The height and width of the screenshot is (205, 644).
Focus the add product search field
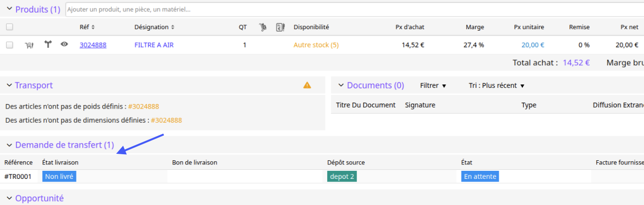pyautogui.click(x=354, y=10)
